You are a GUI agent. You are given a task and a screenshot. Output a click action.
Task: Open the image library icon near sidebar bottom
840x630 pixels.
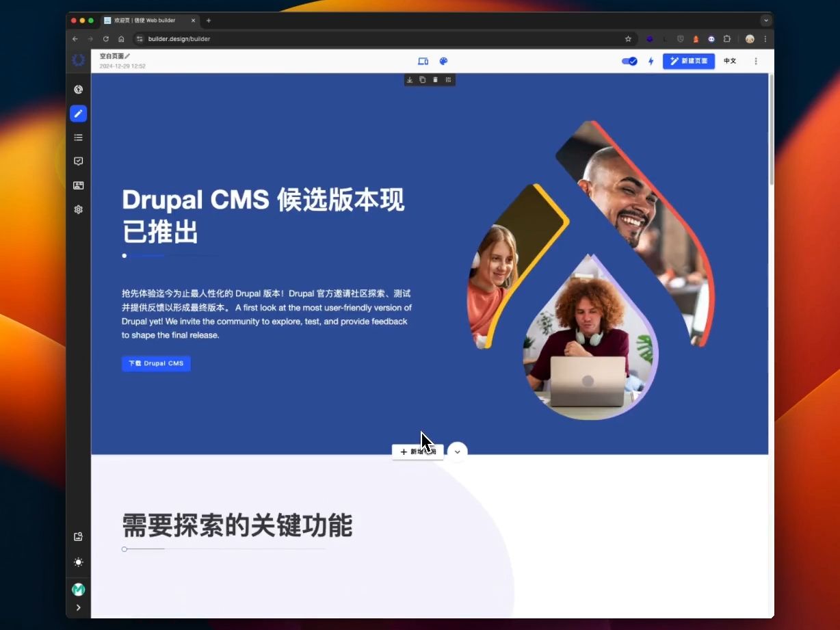[79, 537]
